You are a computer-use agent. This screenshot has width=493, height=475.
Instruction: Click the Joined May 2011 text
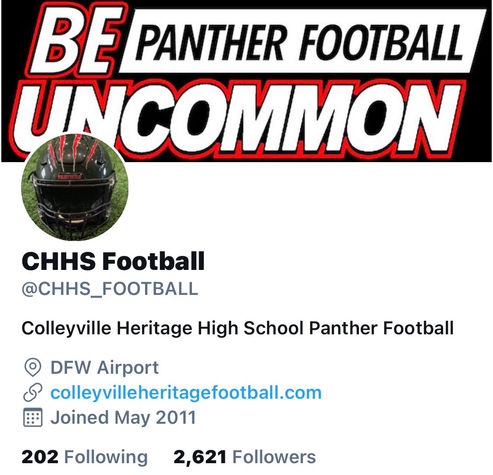(x=123, y=417)
